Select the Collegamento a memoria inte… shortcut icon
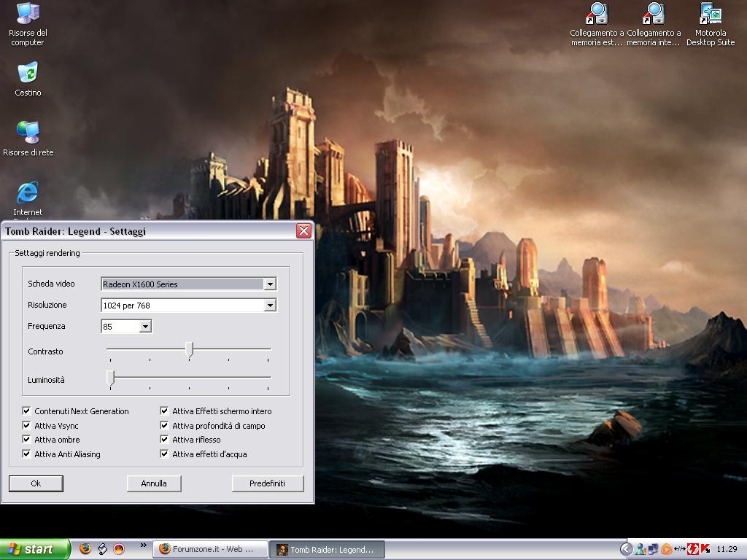The width and height of the screenshot is (747, 560). click(654, 24)
